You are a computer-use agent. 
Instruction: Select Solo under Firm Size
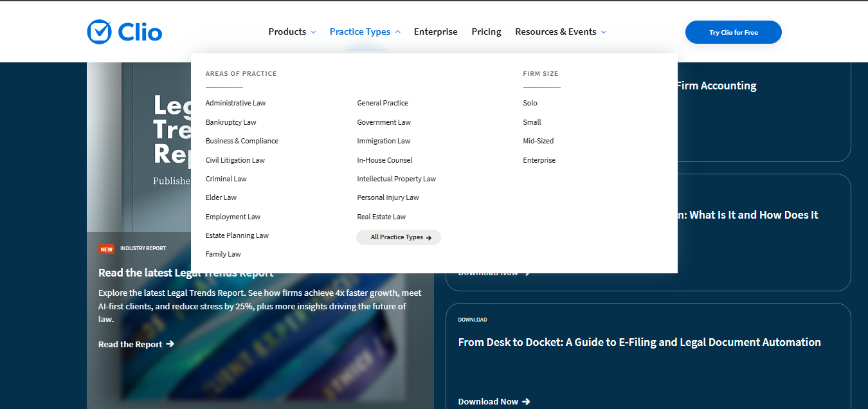[x=530, y=102]
